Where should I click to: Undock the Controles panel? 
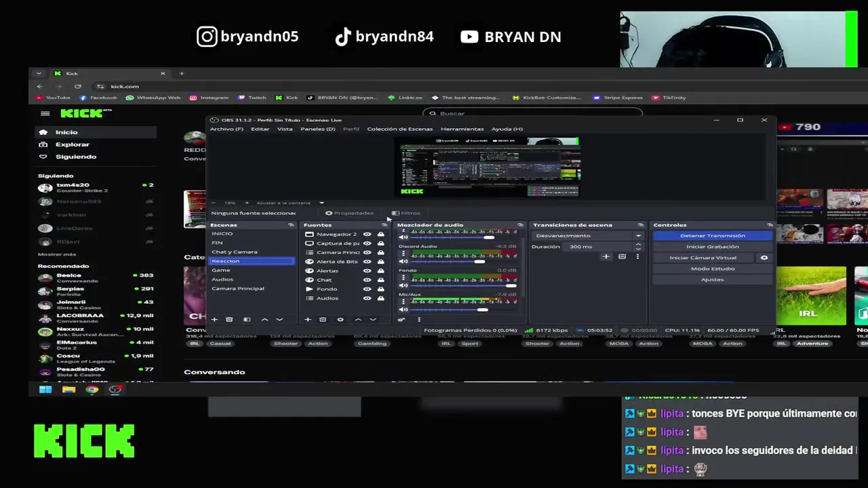770,225
